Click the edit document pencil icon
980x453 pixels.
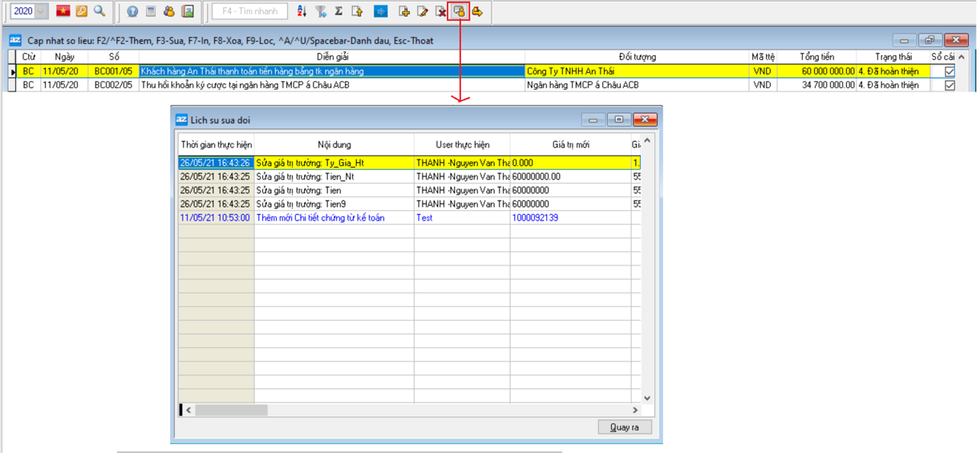[423, 11]
